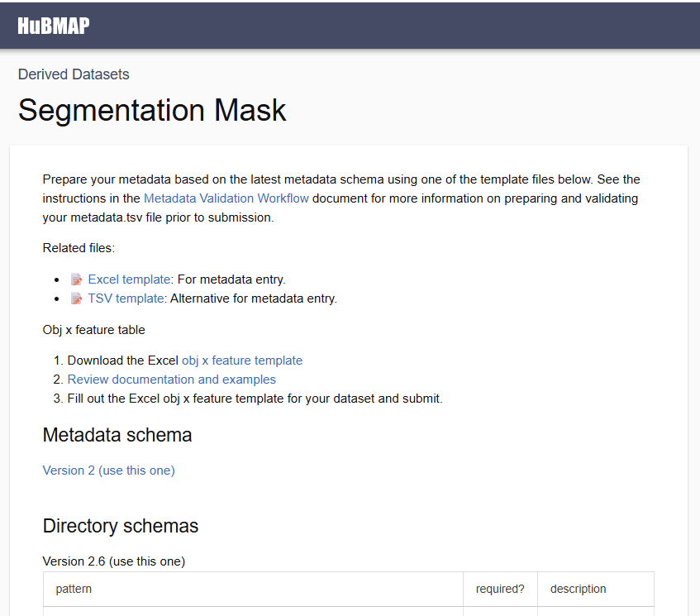The height and width of the screenshot is (616, 700).
Task: Click the description column header
Action: pyautogui.click(x=579, y=590)
